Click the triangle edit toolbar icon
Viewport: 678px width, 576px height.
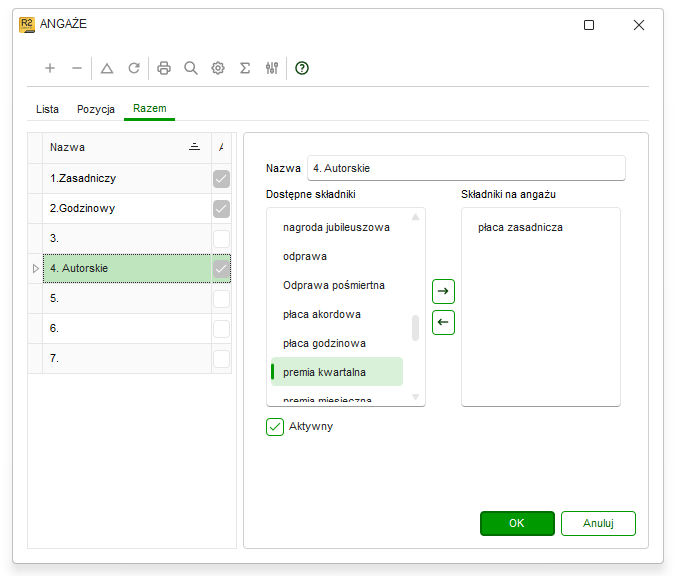pyautogui.click(x=107, y=68)
